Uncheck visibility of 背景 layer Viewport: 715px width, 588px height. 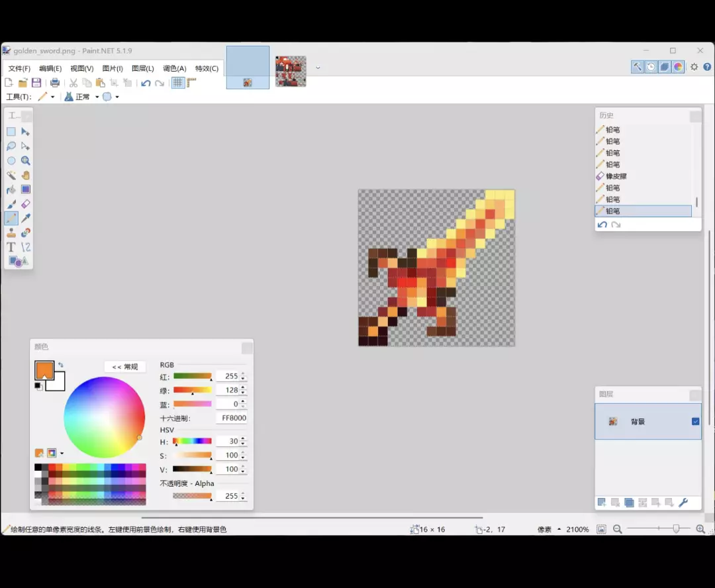click(x=695, y=421)
